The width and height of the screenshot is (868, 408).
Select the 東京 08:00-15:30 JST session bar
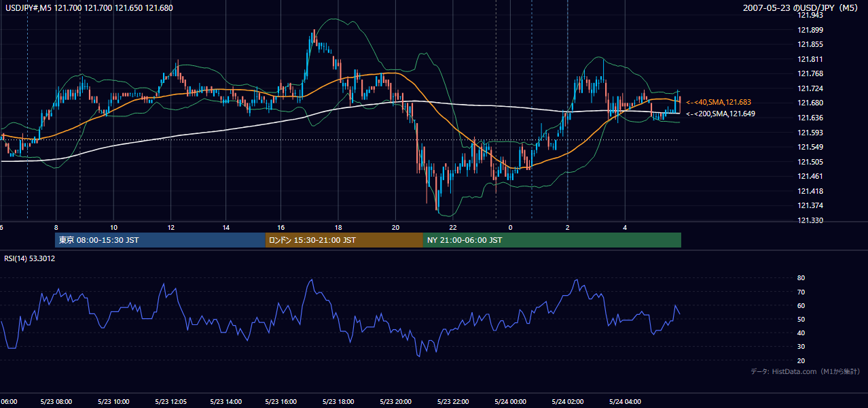tap(160, 240)
